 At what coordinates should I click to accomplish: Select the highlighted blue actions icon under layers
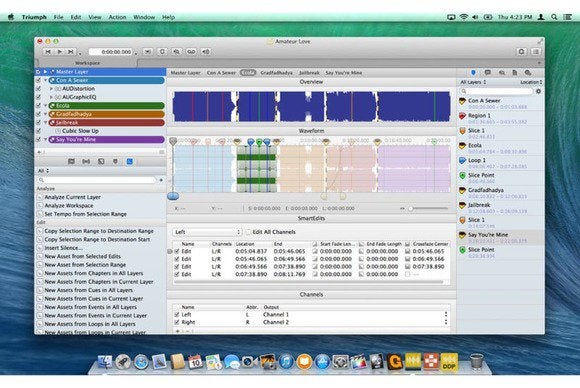point(129,162)
